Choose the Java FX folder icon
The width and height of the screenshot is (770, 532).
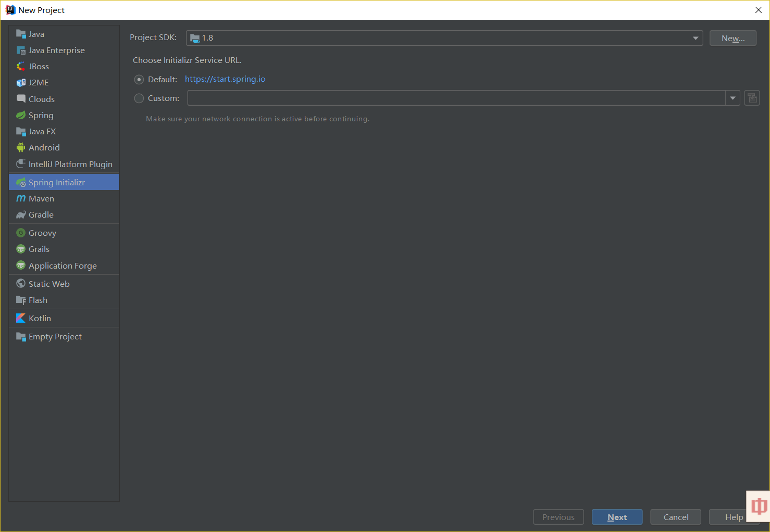point(21,131)
